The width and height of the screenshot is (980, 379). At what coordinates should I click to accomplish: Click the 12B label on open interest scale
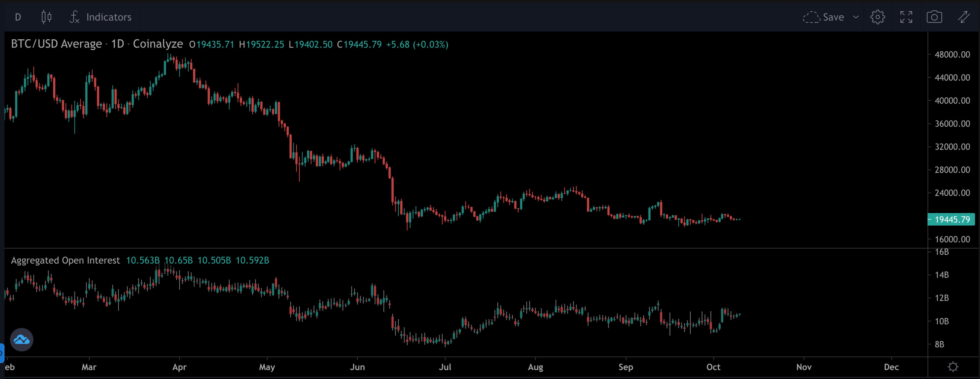click(941, 298)
